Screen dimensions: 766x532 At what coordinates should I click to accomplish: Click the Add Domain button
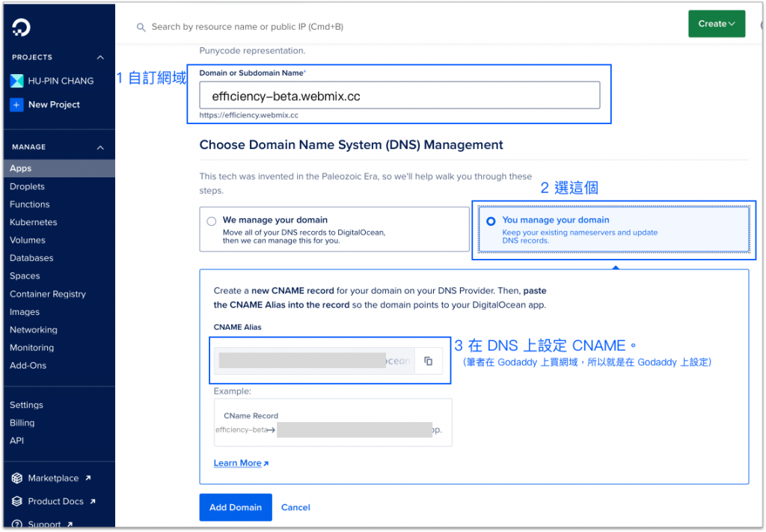click(x=236, y=507)
